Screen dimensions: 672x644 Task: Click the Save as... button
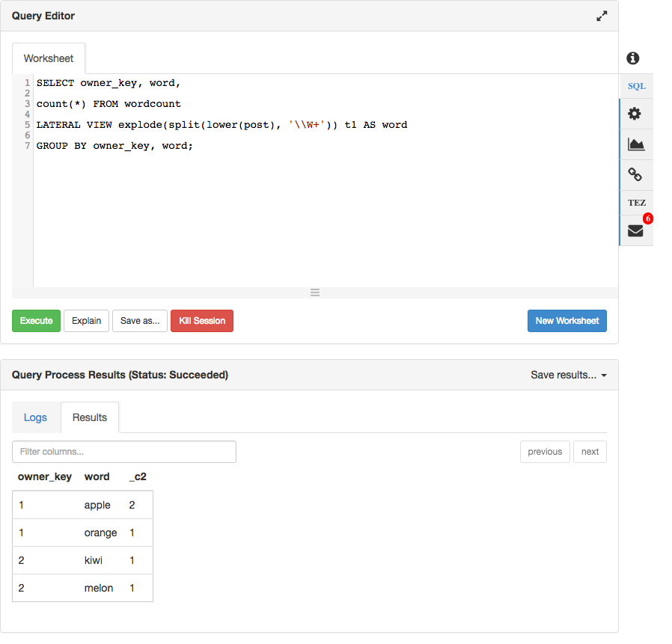point(140,321)
